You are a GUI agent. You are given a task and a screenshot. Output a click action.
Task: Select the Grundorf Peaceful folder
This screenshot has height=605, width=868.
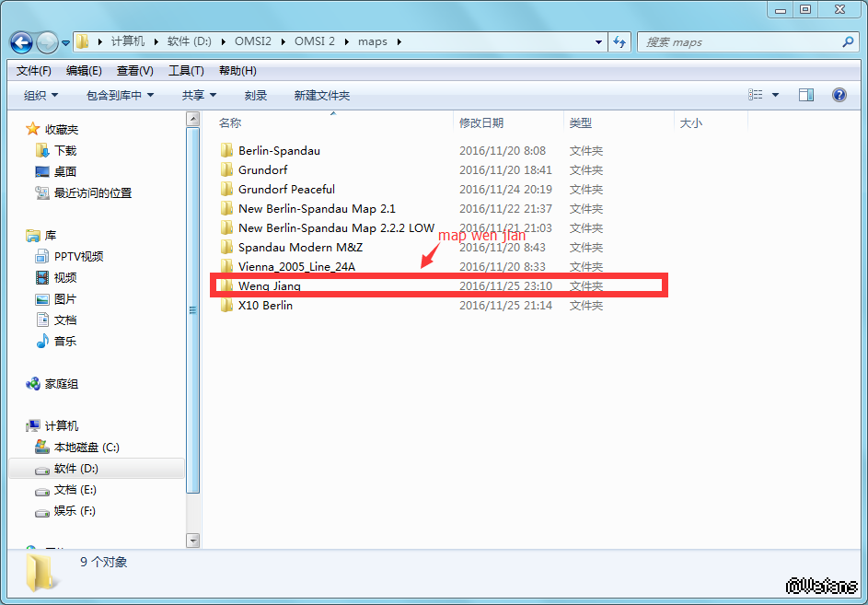coord(286,190)
